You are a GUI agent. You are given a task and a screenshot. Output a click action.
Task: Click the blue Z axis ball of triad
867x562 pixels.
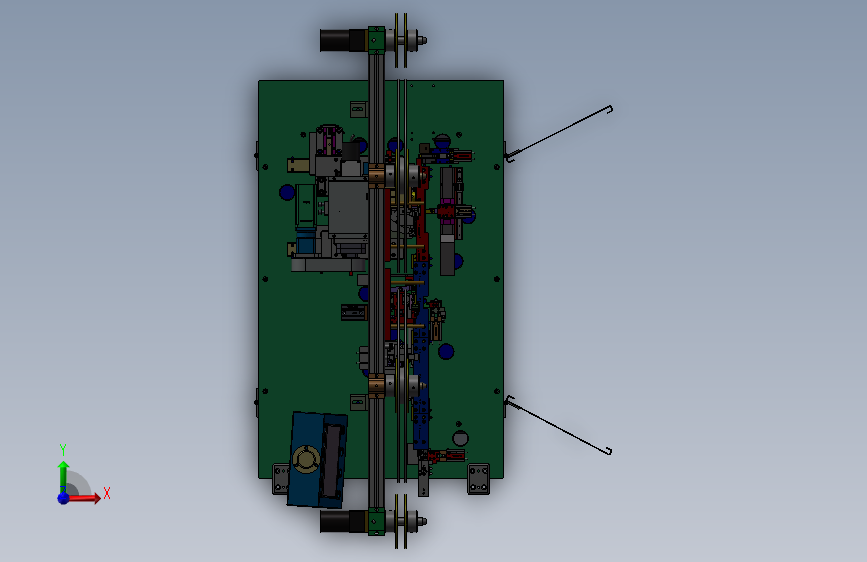tap(63, 498)
